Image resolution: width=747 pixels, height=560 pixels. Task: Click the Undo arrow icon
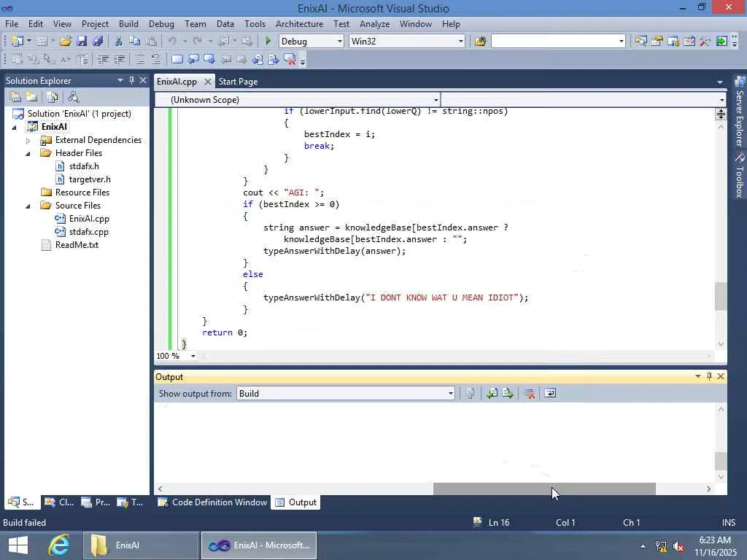click(172, 41)
